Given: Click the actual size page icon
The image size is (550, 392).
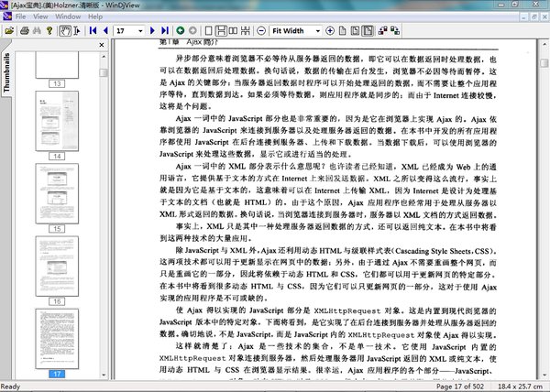Looking at the screenshot, I should click(x=342, y=31).
